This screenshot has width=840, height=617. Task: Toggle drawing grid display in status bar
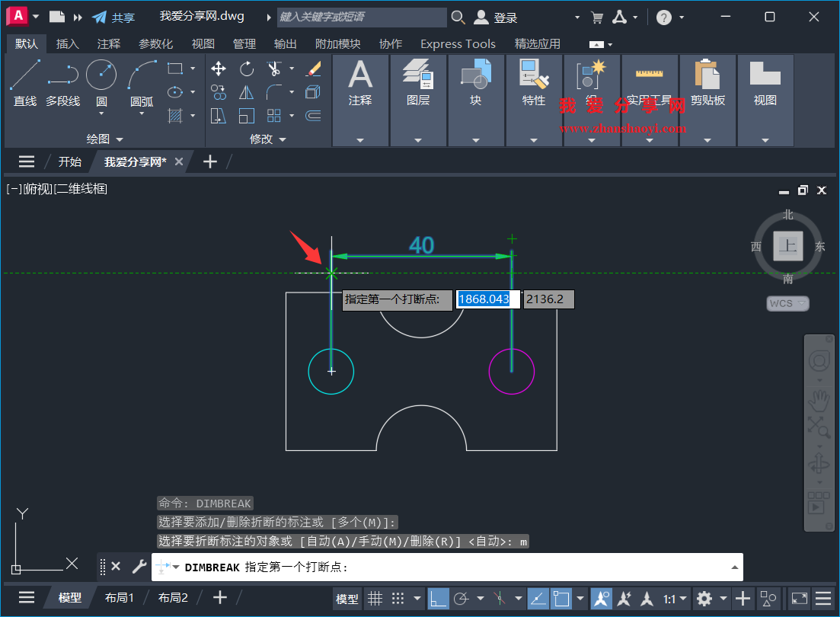coord(375,598)
